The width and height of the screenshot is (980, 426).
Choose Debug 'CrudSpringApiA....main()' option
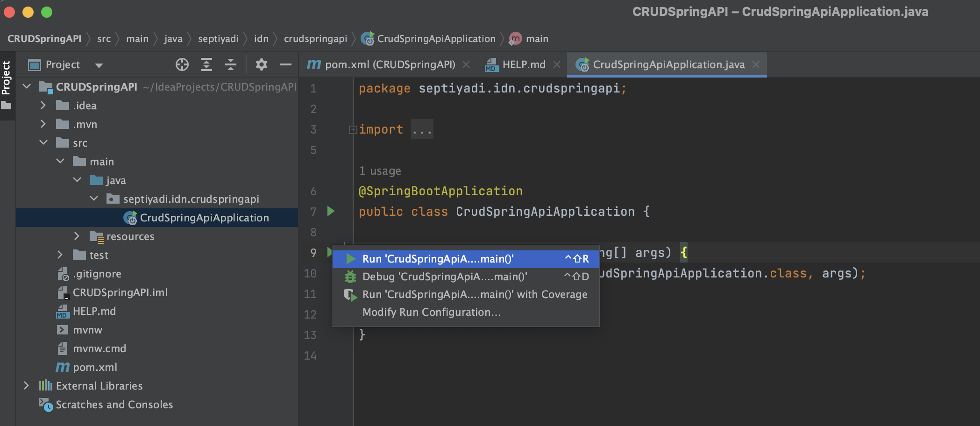tap(465, 277)
